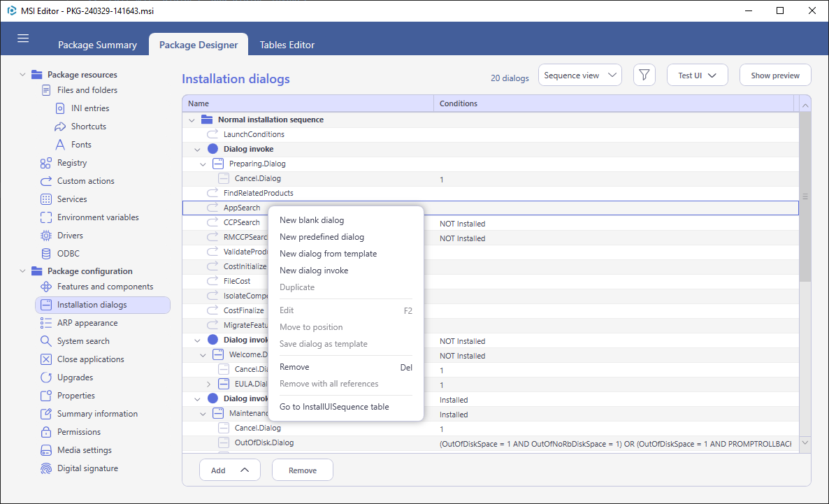829x504 pixels.
Task: Open the Installation dialogs sidebar item
Action: (x=103, y=305)
